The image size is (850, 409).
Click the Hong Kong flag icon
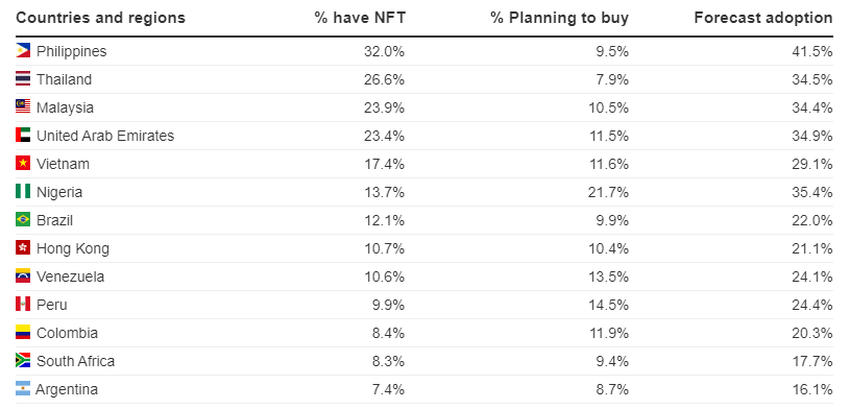[23, 248]
